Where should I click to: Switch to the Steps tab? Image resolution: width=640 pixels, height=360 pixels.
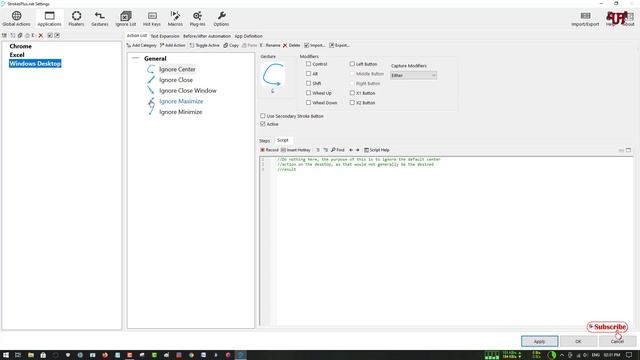(x=264, y=141)
